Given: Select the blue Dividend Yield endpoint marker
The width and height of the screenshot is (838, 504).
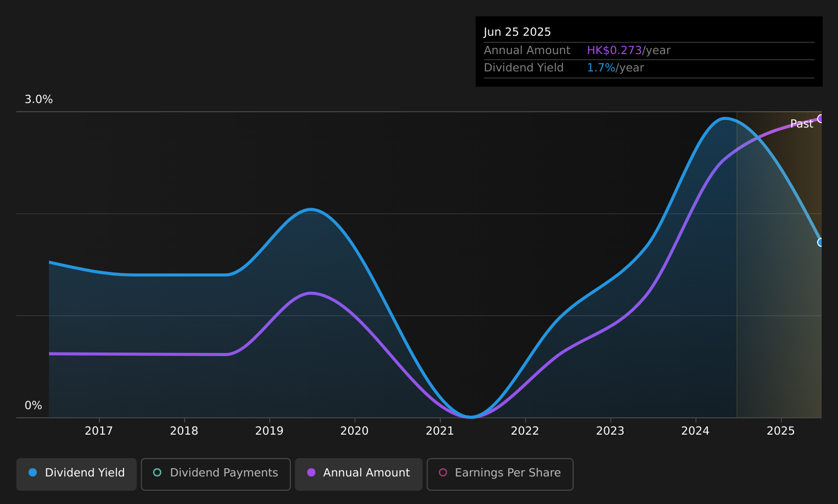Looking at the screenshot, I should click(x=821, y=242).
